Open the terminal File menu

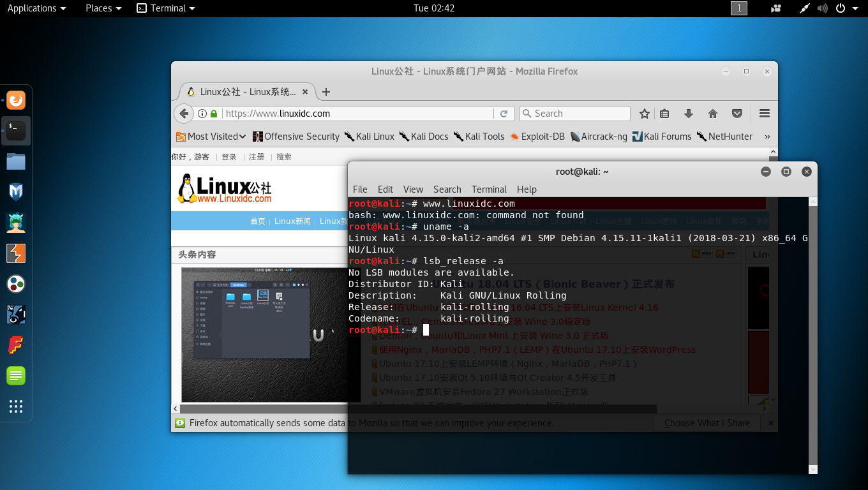(x=360, y=189)
